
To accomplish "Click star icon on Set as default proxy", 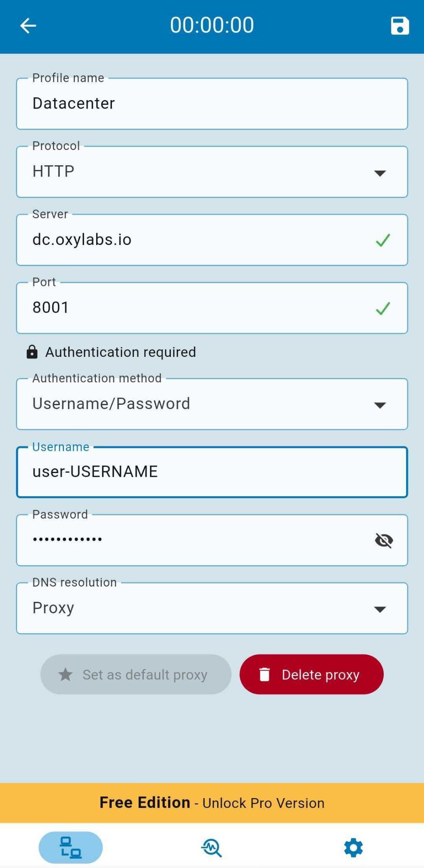I will (65, 674).
